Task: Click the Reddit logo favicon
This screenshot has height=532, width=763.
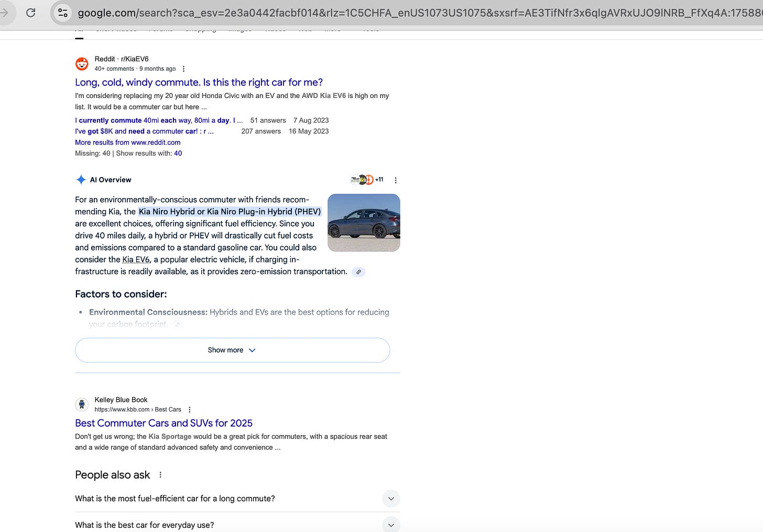Action: [82, 64]
